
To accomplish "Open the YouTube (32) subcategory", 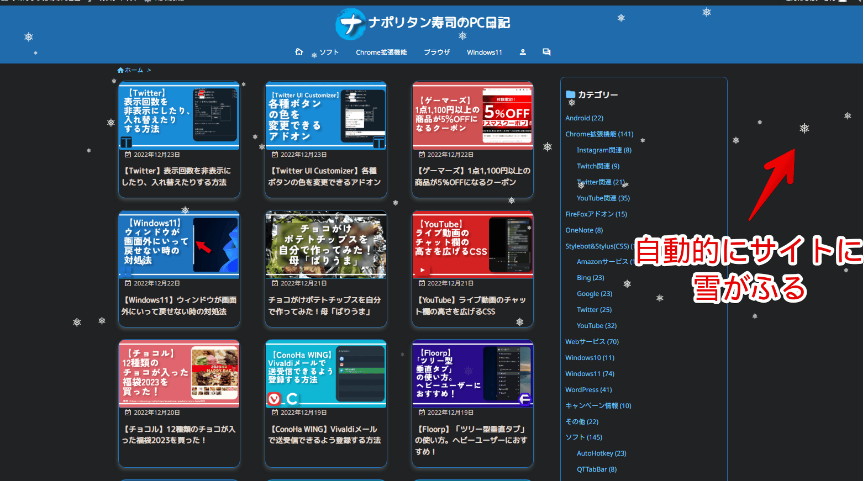I will click(x=597, y=326).
